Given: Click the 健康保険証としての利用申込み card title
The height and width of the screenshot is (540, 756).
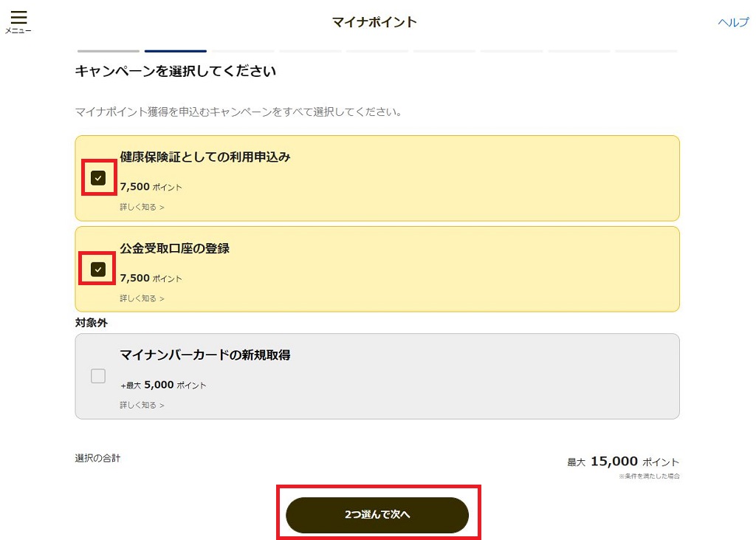Looking at the screenshot, I should [205, 157].
